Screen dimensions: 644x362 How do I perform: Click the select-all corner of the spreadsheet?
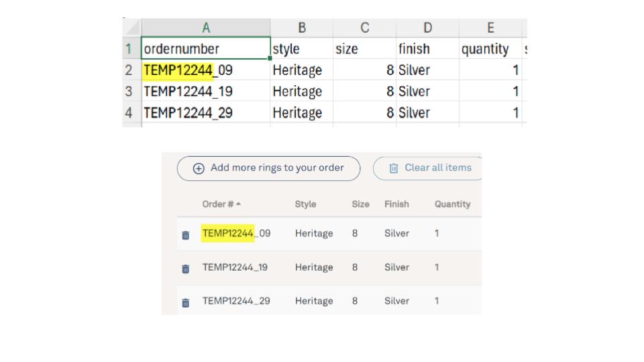(x=132, y=27)
